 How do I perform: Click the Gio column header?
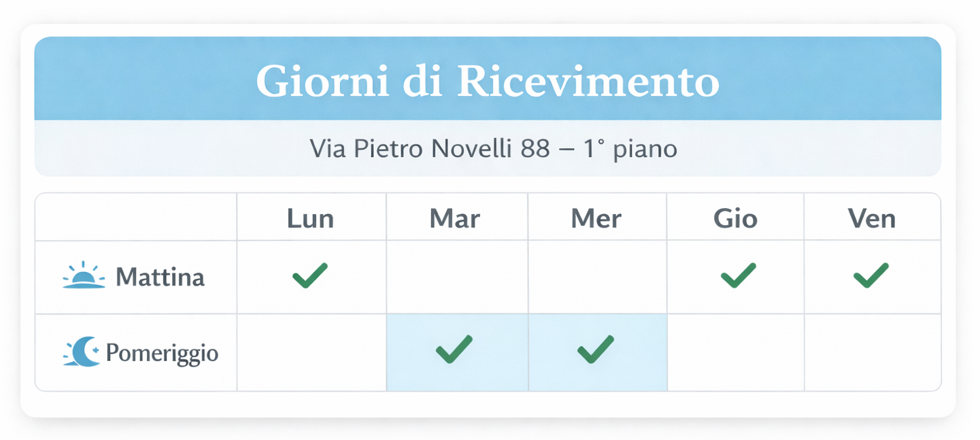point(735,218)
